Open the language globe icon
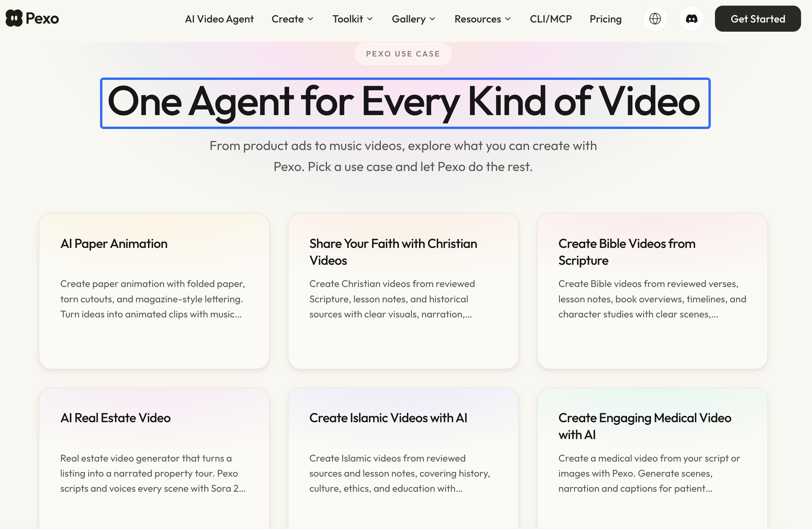Screen dimensions: 812x529 pos(655,19)
